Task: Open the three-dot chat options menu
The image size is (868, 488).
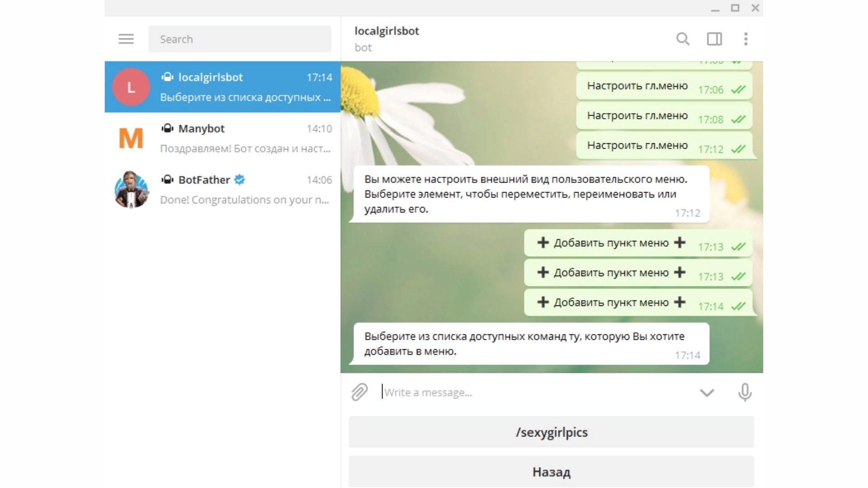Action: [745, 39]
